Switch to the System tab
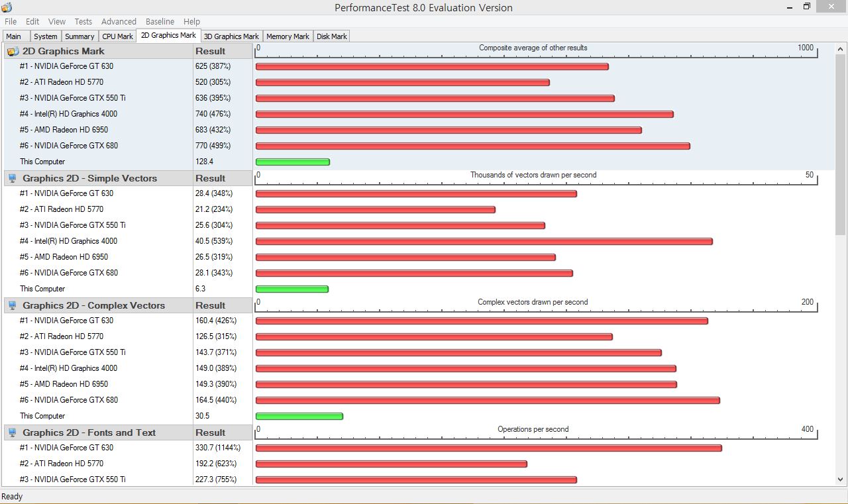This screenshot has width=848, height=504. click(x=46, y=36)
